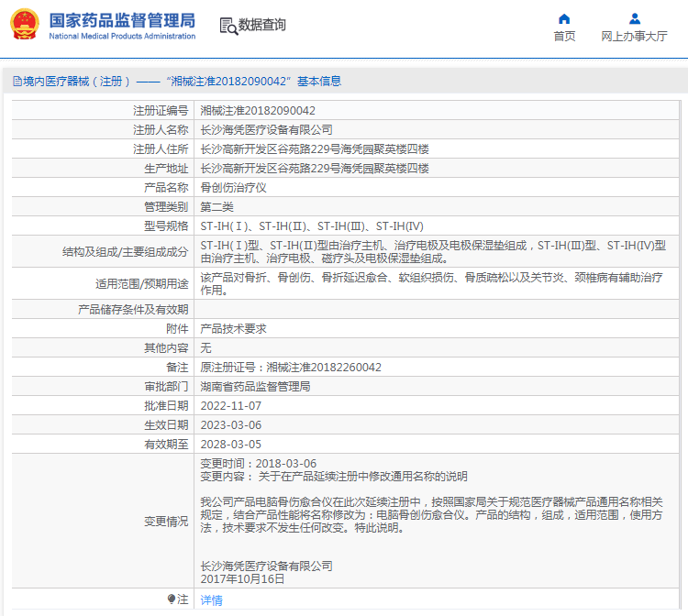Click the 数据查询 magnifier document icon

click(227, 25)
